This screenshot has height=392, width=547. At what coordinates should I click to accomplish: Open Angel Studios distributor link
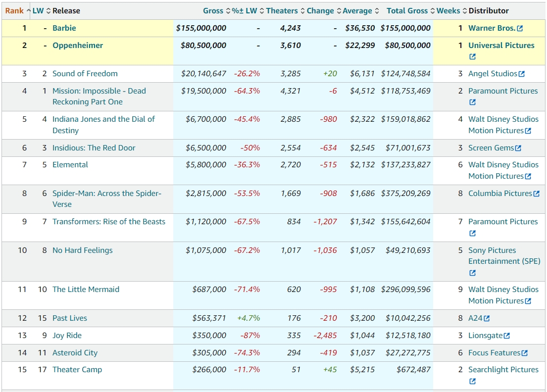[493, 74]
